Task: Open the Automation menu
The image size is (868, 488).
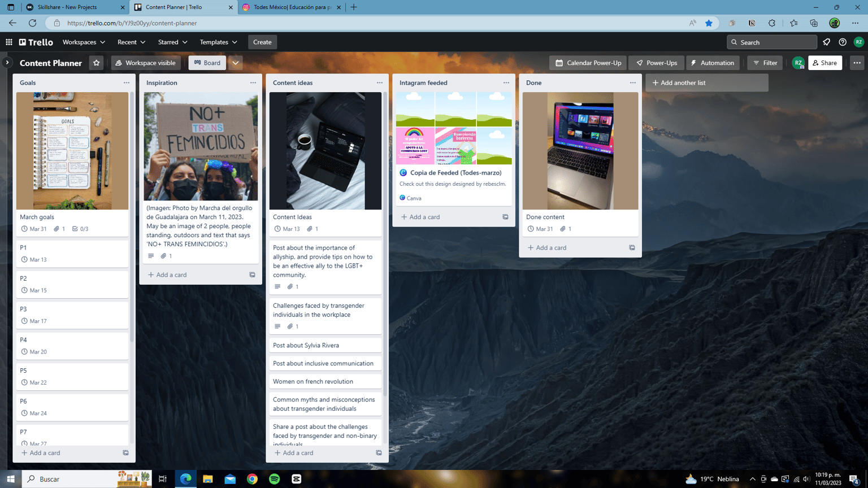Action: click(713, 63)
